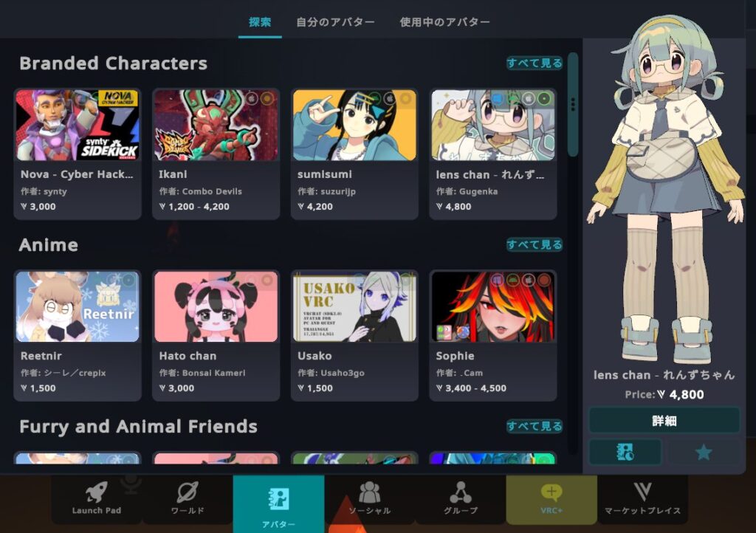Open the グループ network icon
Viewport: 756px width, 533px height.
(461, 492)
